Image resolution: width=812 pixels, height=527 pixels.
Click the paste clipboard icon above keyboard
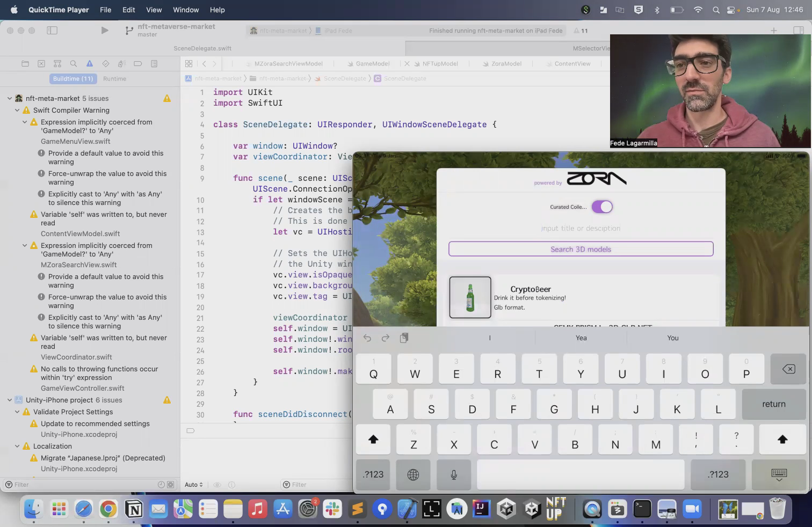[x=404, y=338]
